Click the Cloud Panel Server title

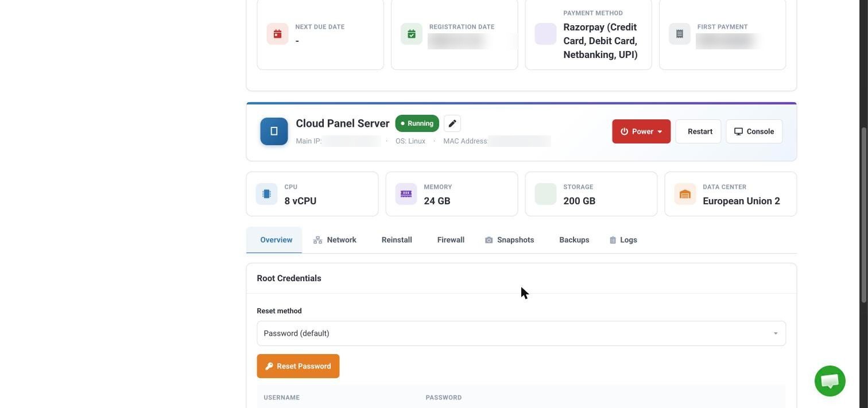click(343, 123)
